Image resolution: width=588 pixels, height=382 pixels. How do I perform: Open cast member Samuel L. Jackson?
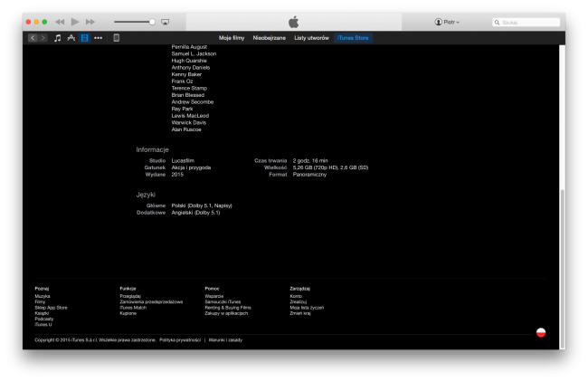tap(194, 53)
